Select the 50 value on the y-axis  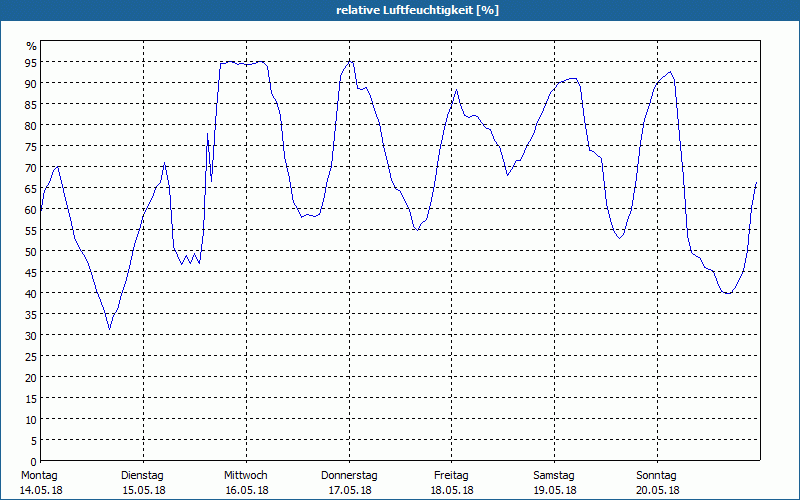tap(31, 252)
